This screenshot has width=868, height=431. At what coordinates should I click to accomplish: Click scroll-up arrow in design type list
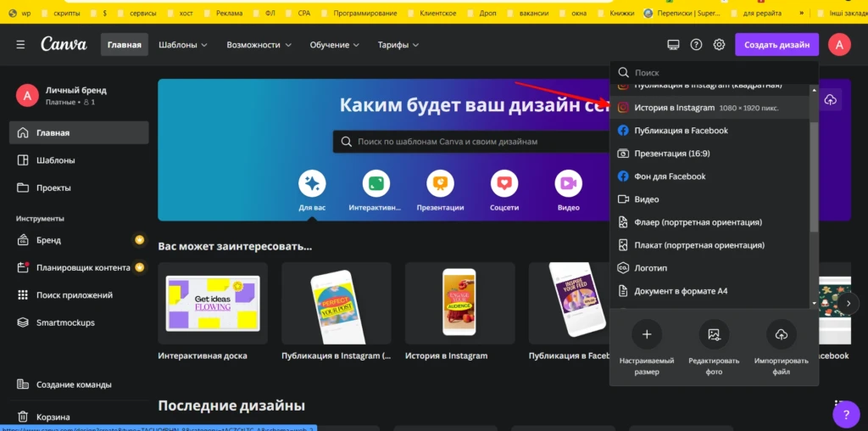coord(814,89)
